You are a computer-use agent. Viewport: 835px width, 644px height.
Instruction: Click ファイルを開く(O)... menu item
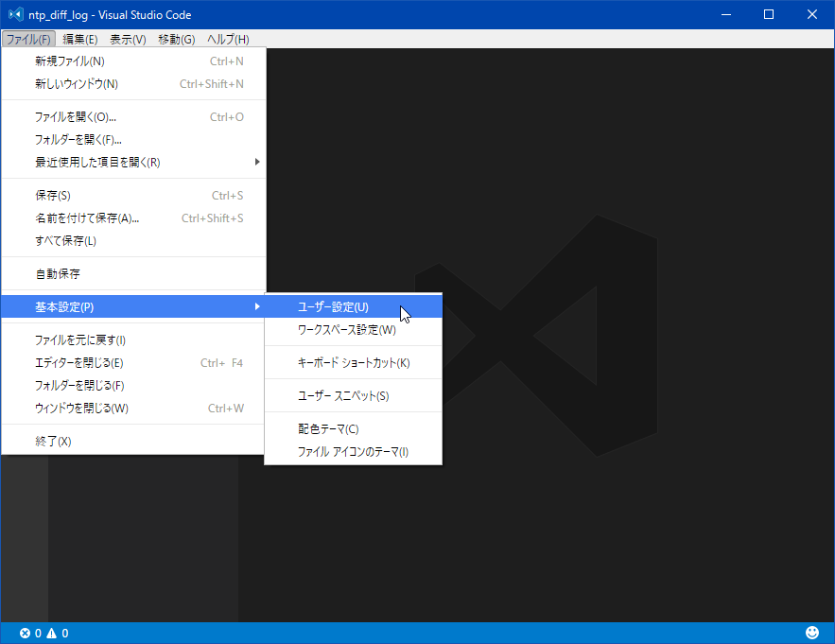tap(133, 117)
